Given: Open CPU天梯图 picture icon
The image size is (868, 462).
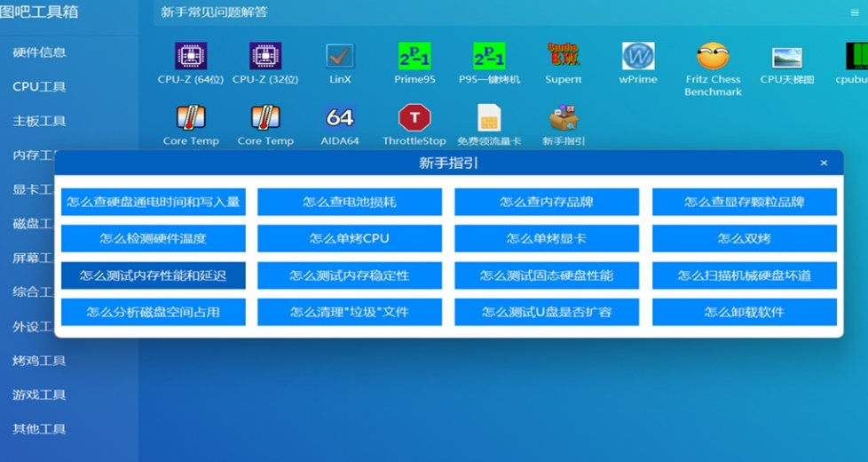Looking at the screenshot, I should (787, 58).
